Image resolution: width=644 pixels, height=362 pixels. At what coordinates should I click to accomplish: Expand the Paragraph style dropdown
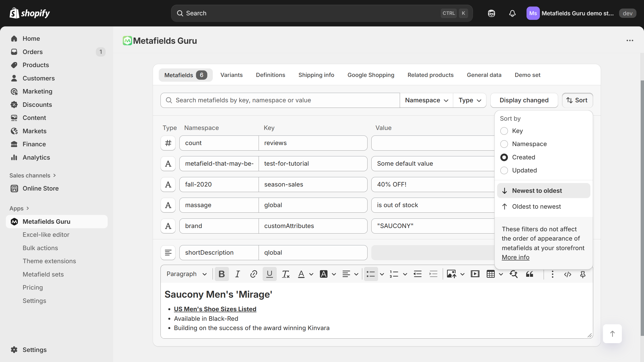[186, 274]
